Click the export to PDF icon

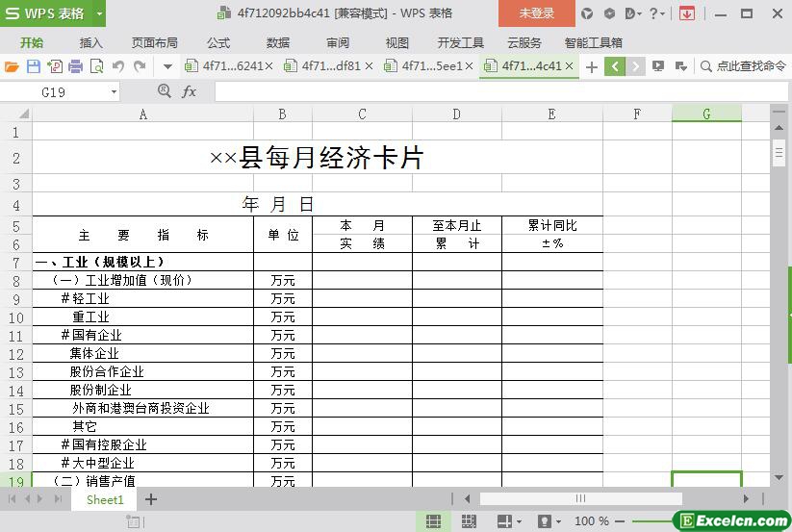click(55, 66)
